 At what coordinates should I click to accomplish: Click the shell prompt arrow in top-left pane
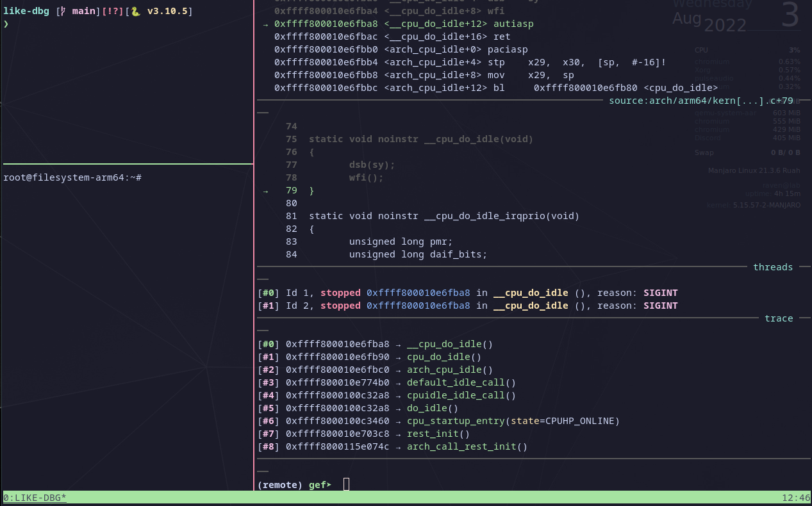pos(6,24)
